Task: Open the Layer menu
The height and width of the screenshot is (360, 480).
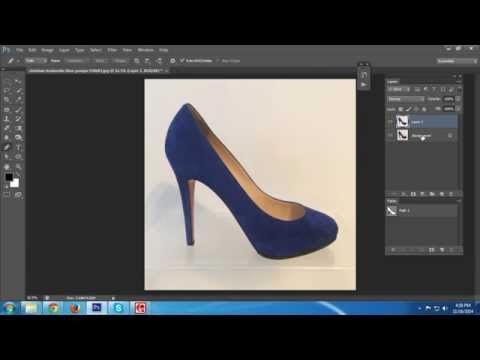Action: coord(64,50)
